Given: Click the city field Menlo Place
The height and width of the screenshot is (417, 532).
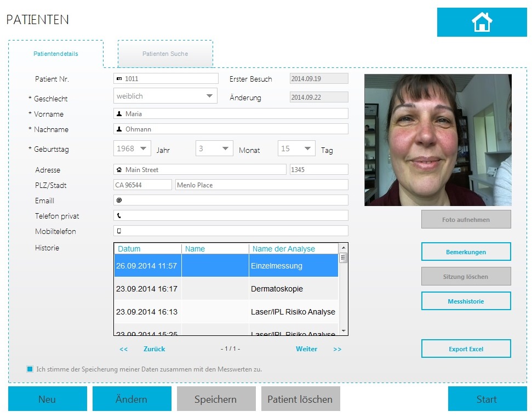Looking at the screenshot, I should click(x=261, y=185).
